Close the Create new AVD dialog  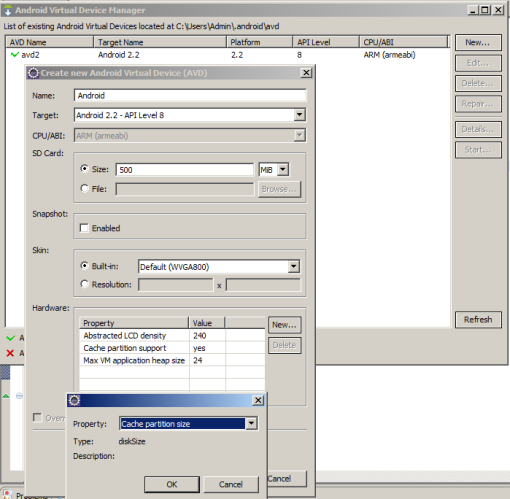point(306,73)
